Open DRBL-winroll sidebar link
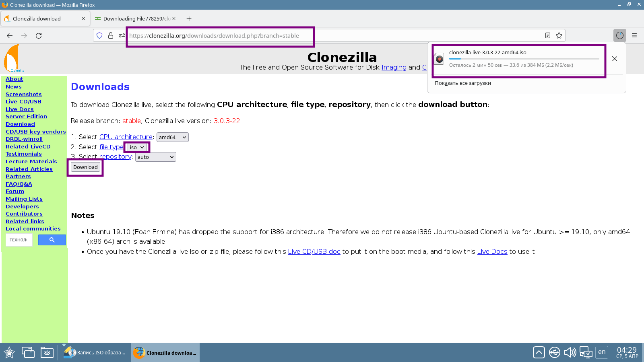The width and height of the screenshot is (644, 362). [24, 139]
